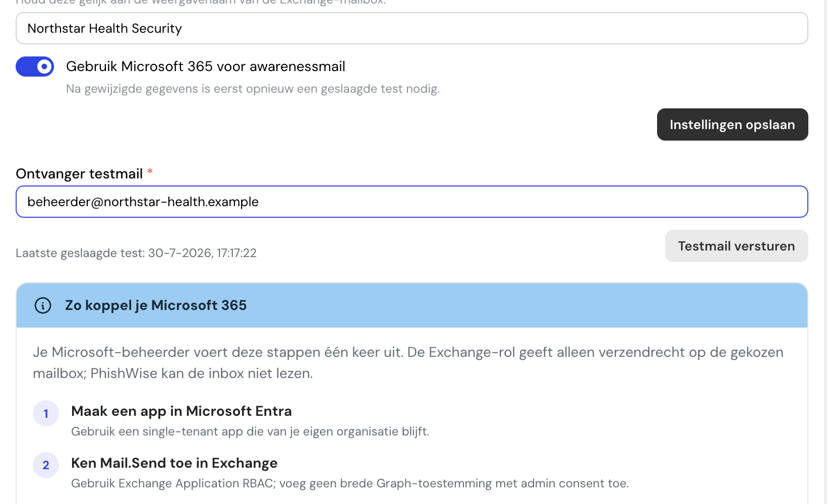Click the hint text about the Exchange-mailbox weergavenaam
This screenshot has height=504, width=827.
(x=201, y=2)
